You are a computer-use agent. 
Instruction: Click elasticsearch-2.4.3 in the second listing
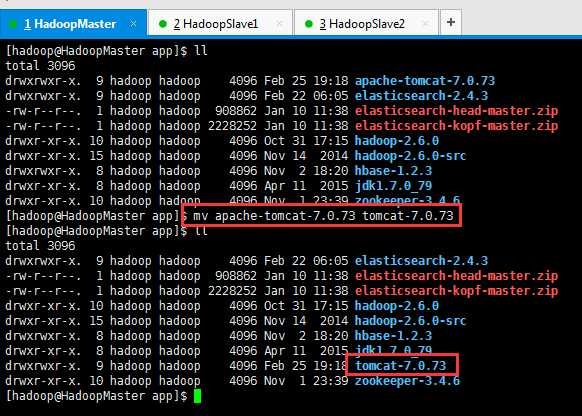421,261
